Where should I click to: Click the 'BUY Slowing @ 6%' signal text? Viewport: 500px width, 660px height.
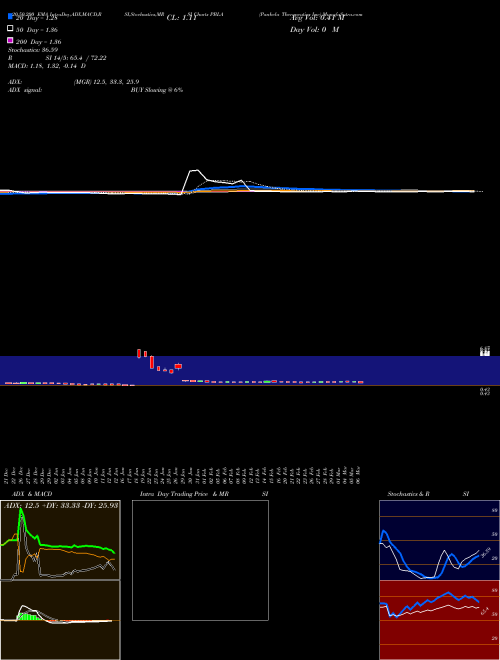pyautogui.click(x=157, y=90)
